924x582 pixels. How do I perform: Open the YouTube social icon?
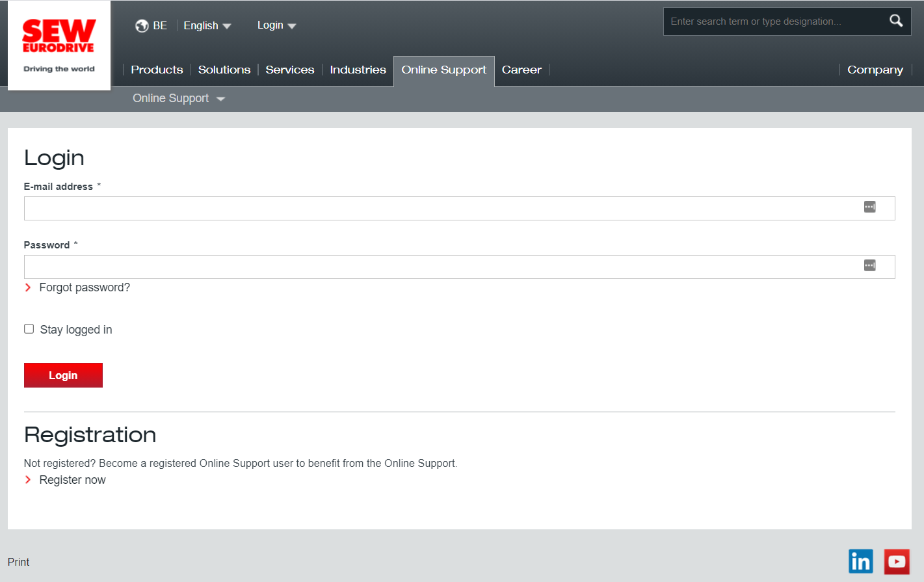pos(897,561)
